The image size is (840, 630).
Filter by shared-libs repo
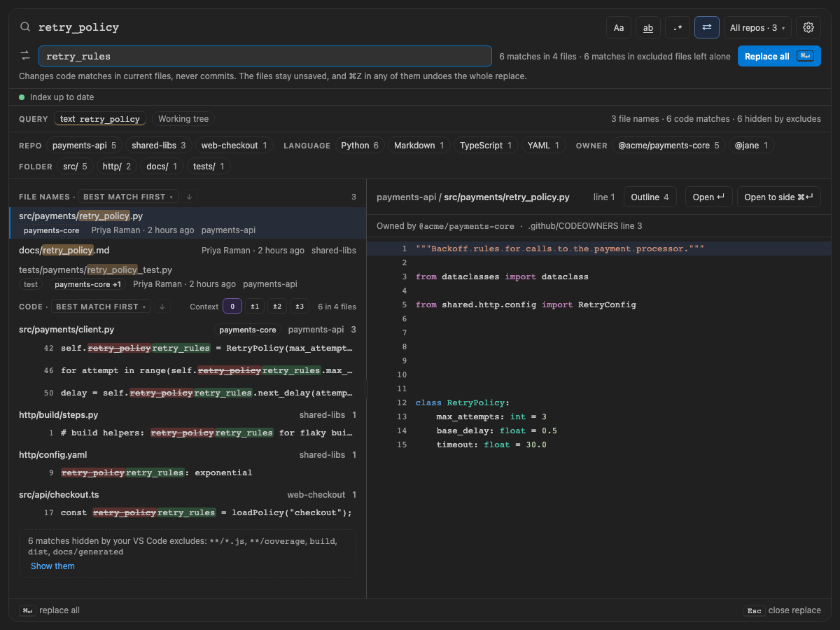(159, 146)
